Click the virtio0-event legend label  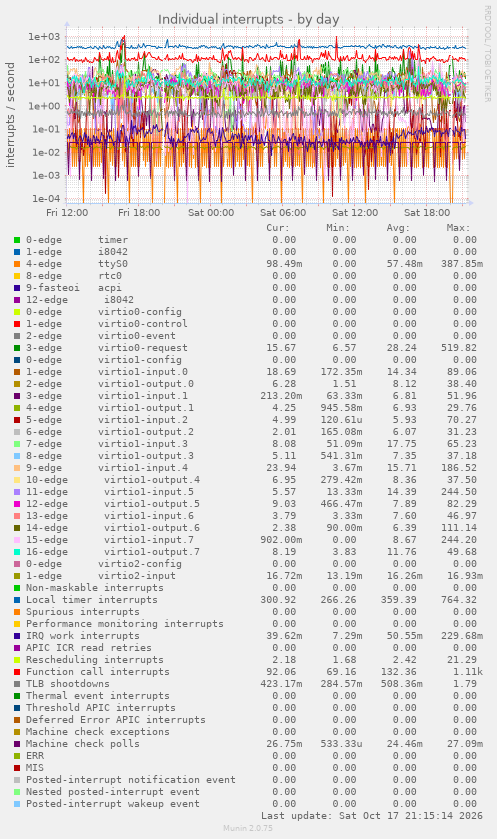(136, 336)
